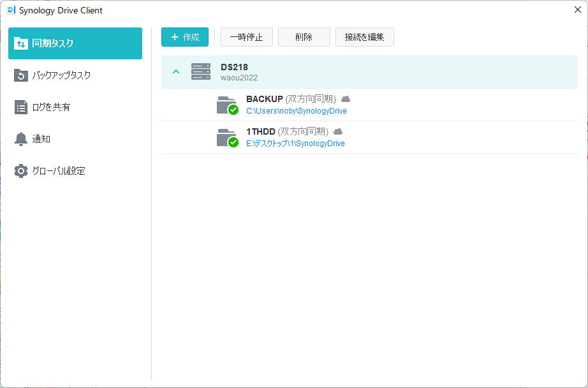This screenshot has height=388, width=588.
Task: Open the E:\デスクトップ\1\SynologyDrive path link
Action: tap(295, 144)
